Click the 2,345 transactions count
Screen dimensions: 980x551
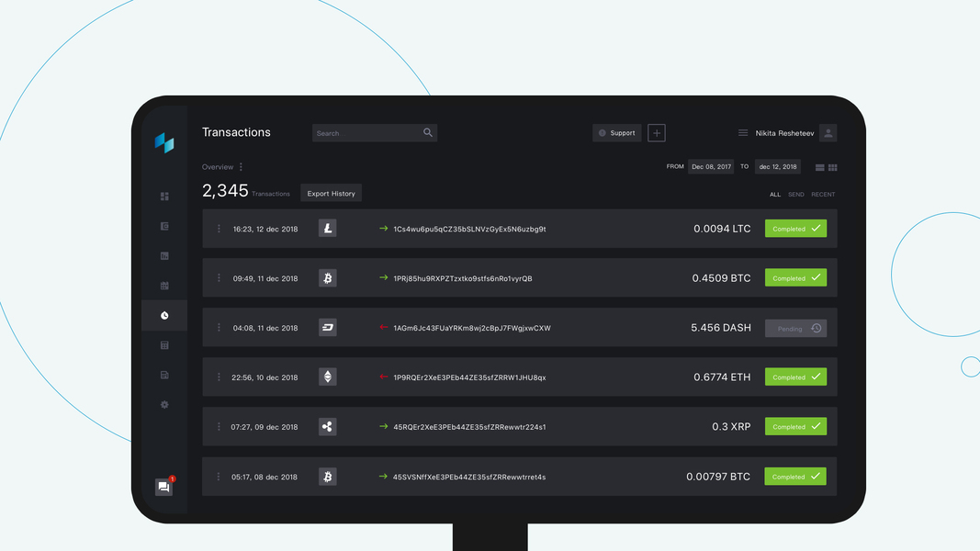tap(225, 190)
